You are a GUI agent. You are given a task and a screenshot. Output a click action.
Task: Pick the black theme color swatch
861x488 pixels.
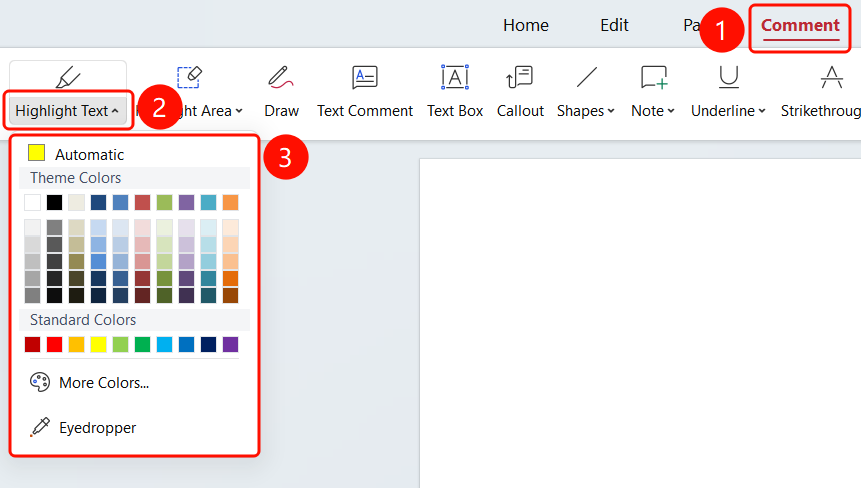(x=54, y=203)
